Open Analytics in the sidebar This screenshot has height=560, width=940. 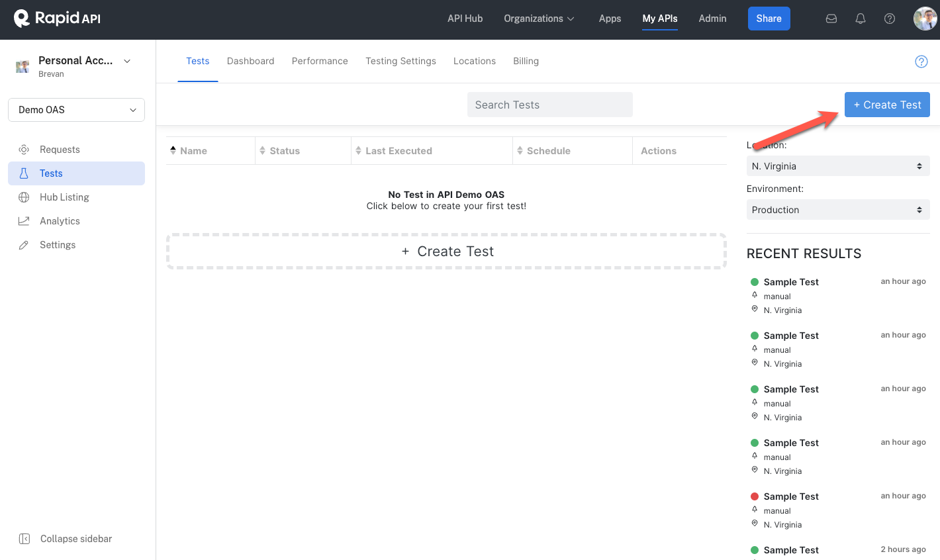click(76, 221)
